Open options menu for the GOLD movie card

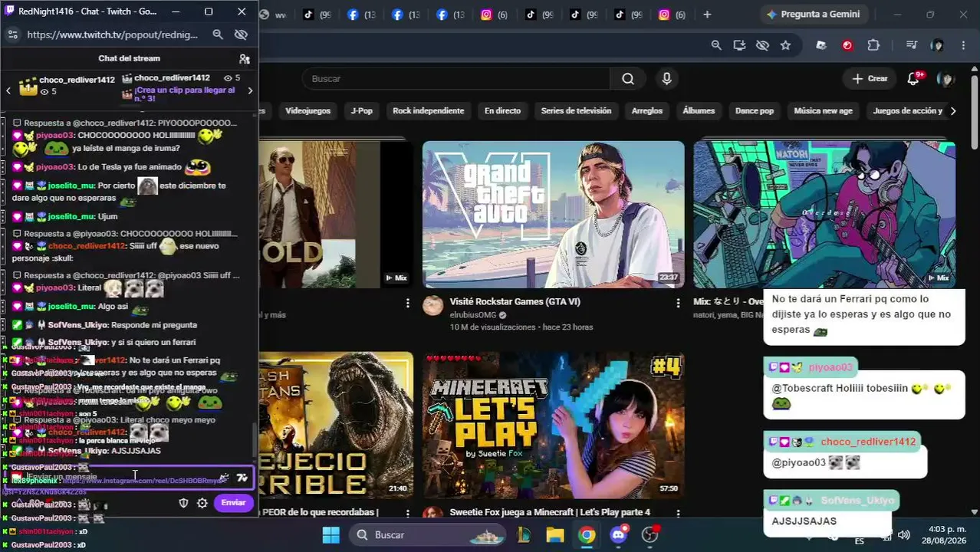407,304
